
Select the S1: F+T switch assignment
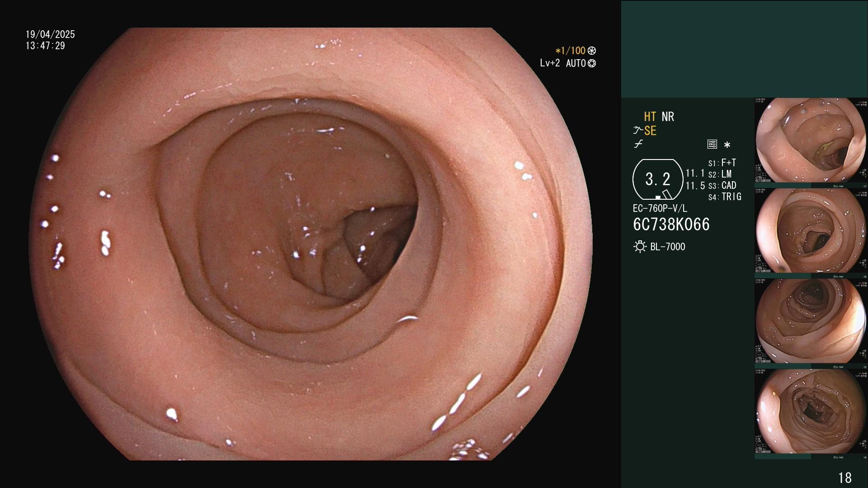pyautogui.click(x=722, y=163)
